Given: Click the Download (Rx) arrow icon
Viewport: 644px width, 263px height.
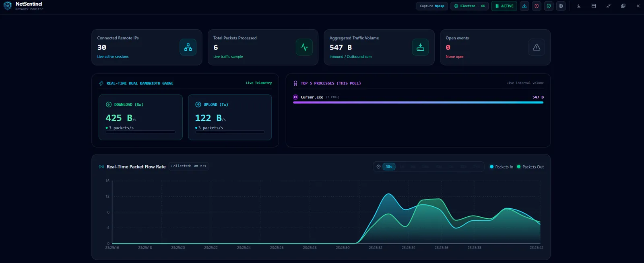Looking at the screenshot, I should tap(109, 105).
